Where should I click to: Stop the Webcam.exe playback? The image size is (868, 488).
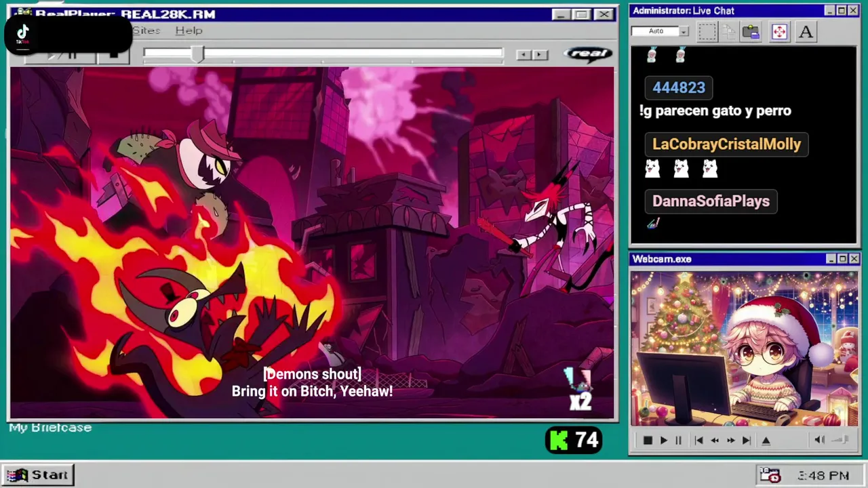648,441
